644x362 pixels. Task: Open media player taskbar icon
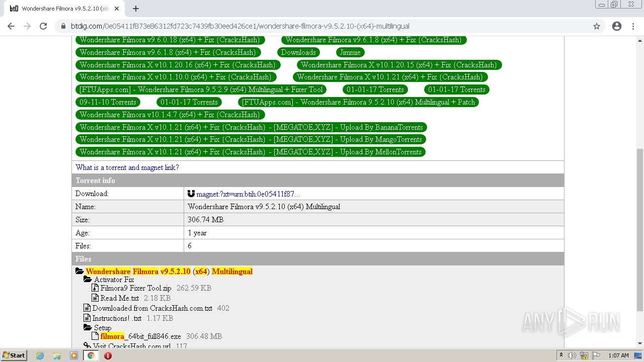(x=74, y=355)
